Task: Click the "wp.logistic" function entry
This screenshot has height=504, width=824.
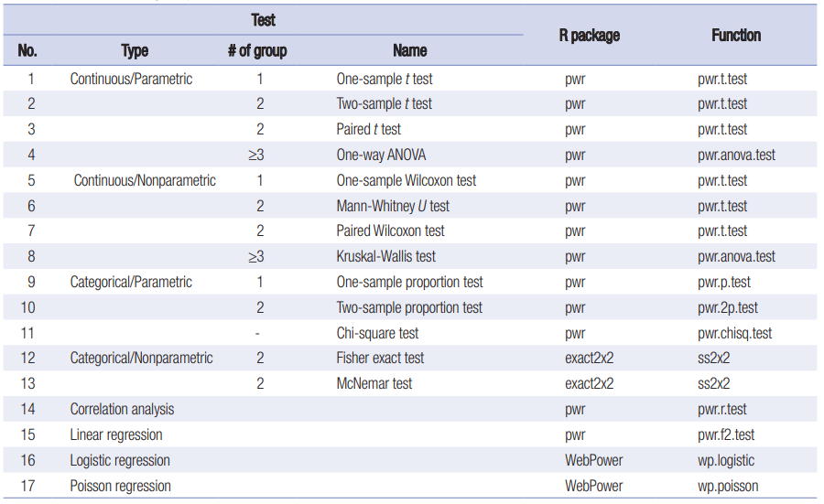Action: coord(726,460)
